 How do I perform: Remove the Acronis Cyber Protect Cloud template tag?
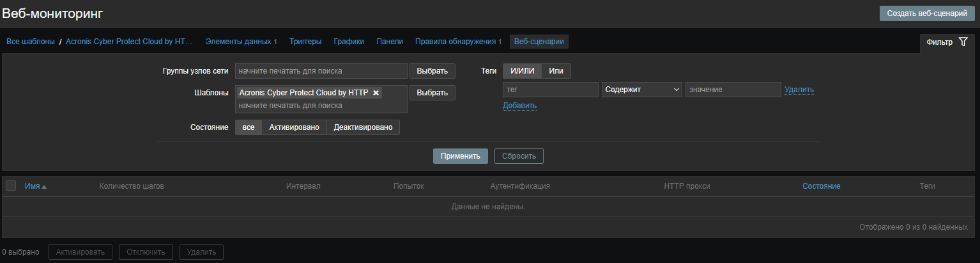pos(376,93)
